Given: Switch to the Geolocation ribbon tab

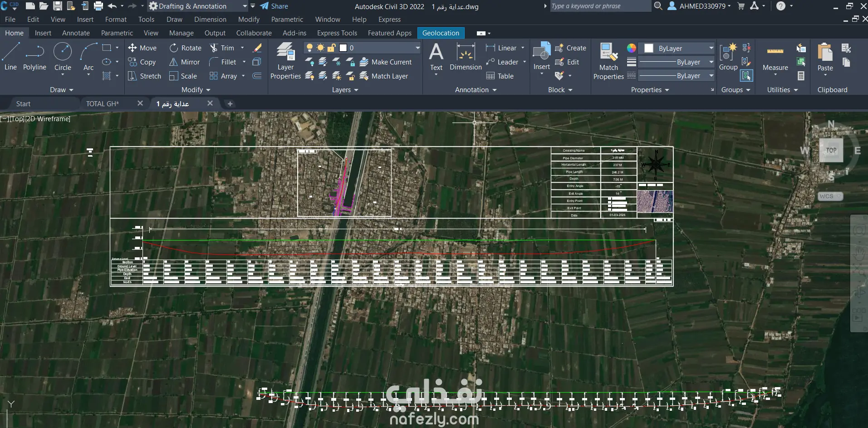Looking at the screenshot, I should click(441, 33).
